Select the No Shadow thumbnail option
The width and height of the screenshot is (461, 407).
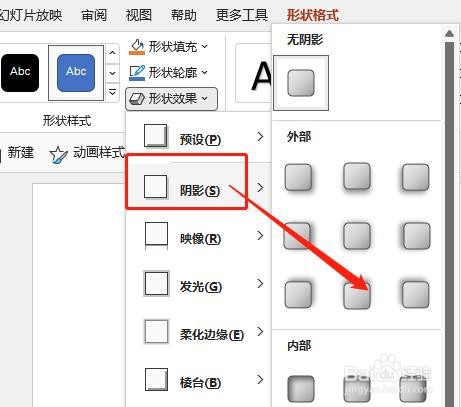pos(301,83)
